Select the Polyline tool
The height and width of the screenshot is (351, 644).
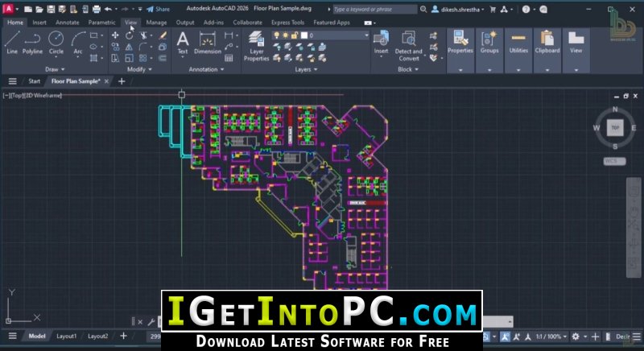click(x=32, y=43)
